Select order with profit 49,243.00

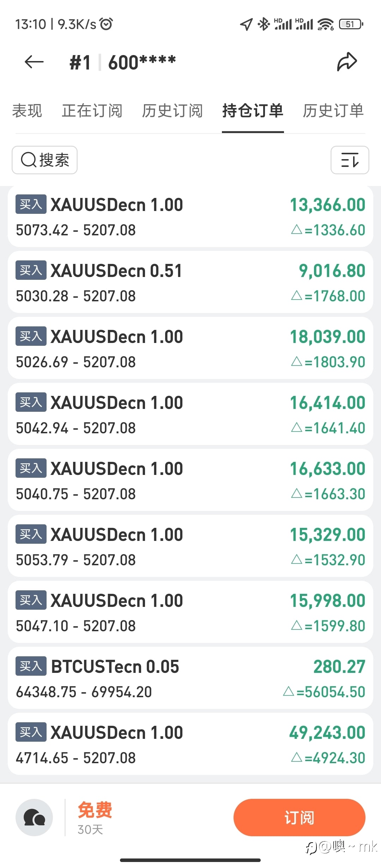(x=190, y=744)
